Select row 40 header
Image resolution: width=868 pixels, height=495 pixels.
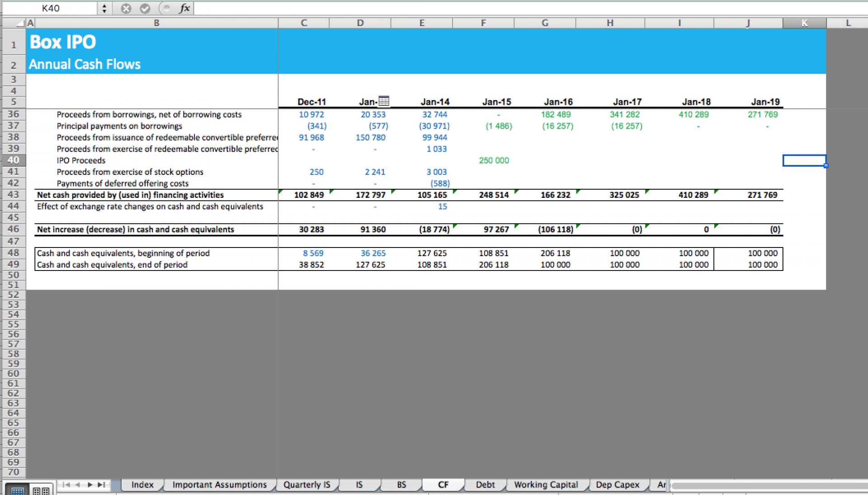coord(14,160)
